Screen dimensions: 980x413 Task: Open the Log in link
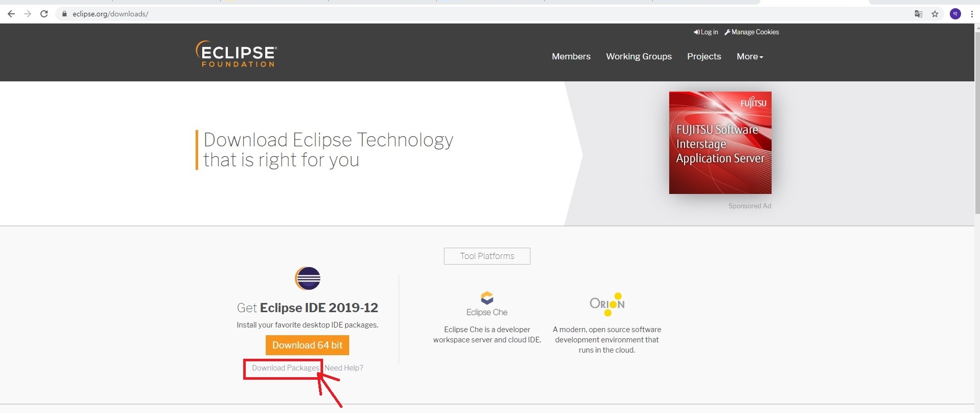[706, 32]
